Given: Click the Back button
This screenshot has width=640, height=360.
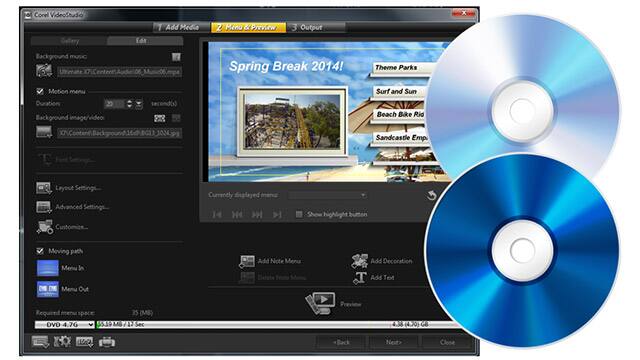Looking at the screenshot, I should tap(341, 342).
